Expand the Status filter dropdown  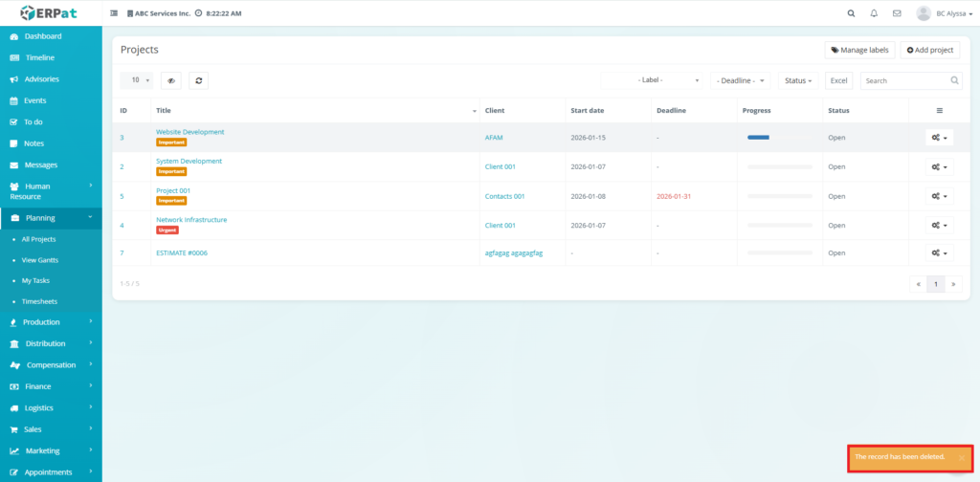[798, 81]
